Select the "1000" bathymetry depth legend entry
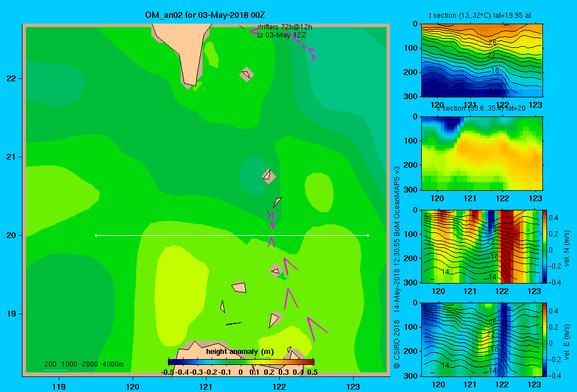 point(69,364)
